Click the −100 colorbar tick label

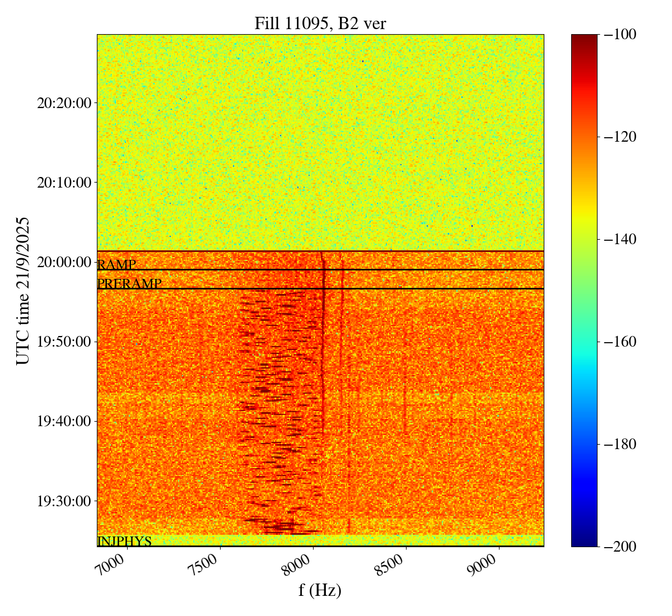pos(621,35)
